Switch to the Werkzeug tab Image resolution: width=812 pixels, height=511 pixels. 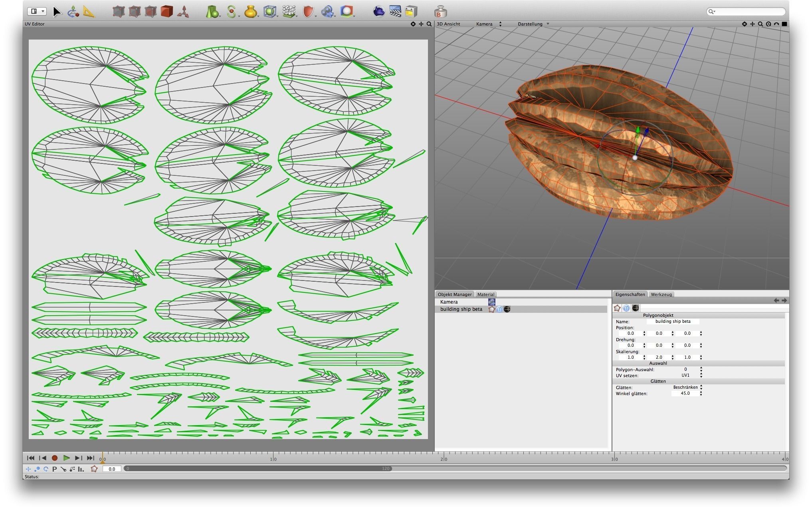661,294
